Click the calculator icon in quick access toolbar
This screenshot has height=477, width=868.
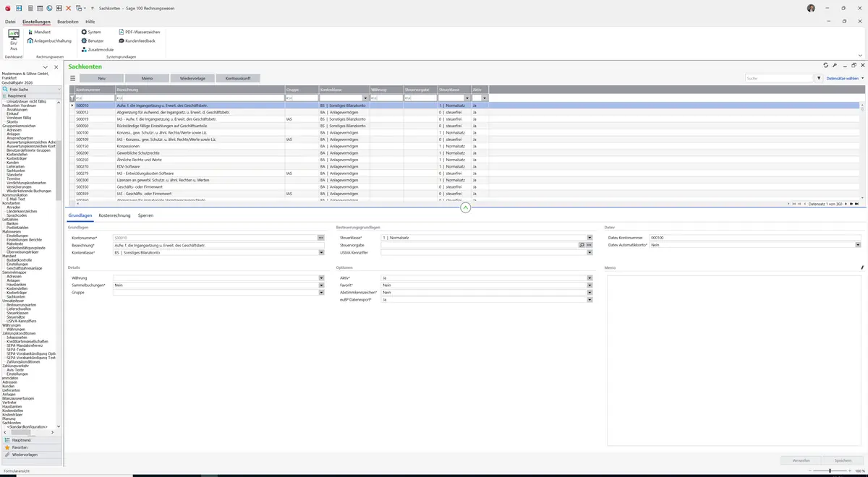click(30, 8)
